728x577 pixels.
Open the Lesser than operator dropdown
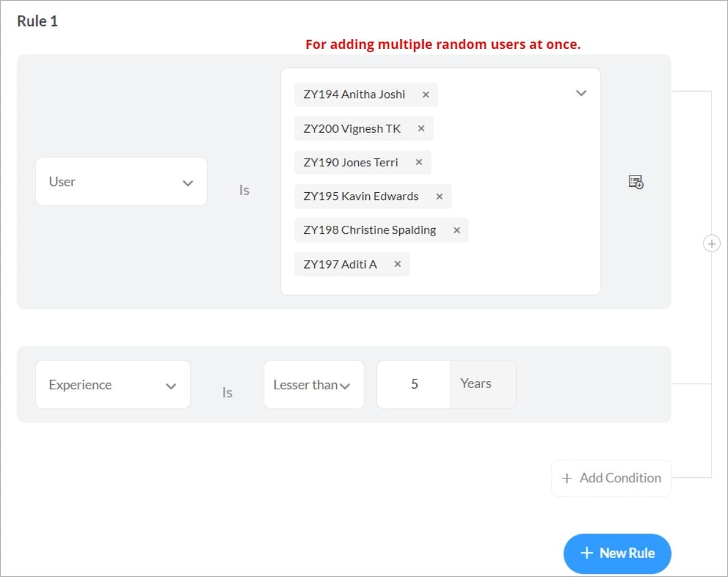tap(314, 384)
